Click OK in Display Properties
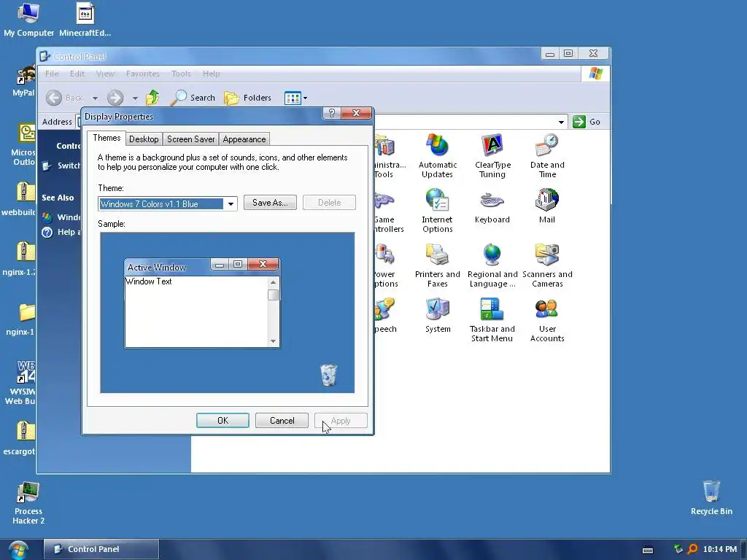The image size is (747, 560). pos(222,421)
